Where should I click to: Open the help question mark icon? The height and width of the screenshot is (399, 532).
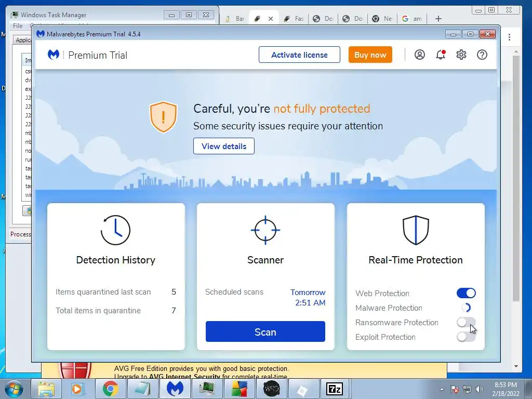tap(482, 55)
